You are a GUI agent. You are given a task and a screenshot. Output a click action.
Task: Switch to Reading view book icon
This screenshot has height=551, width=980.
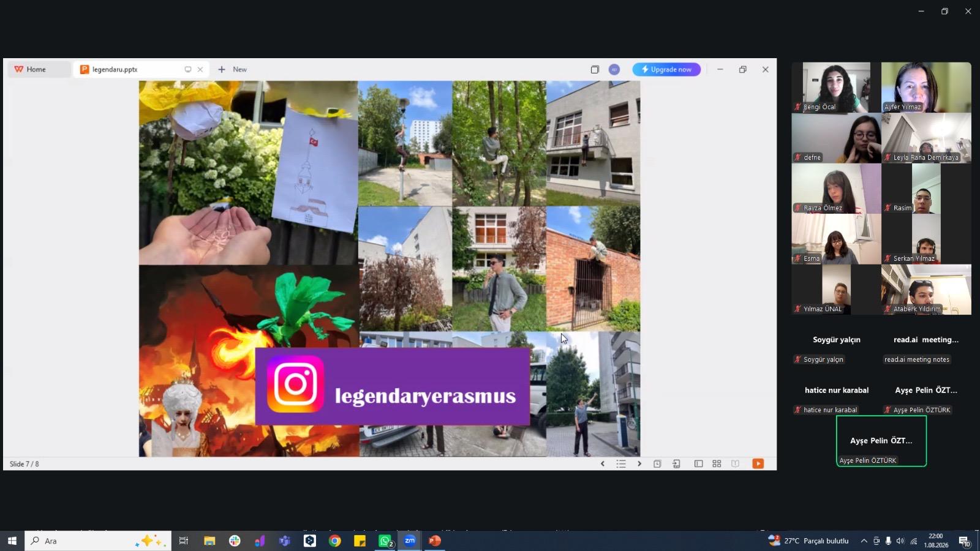tap(735, 463)
